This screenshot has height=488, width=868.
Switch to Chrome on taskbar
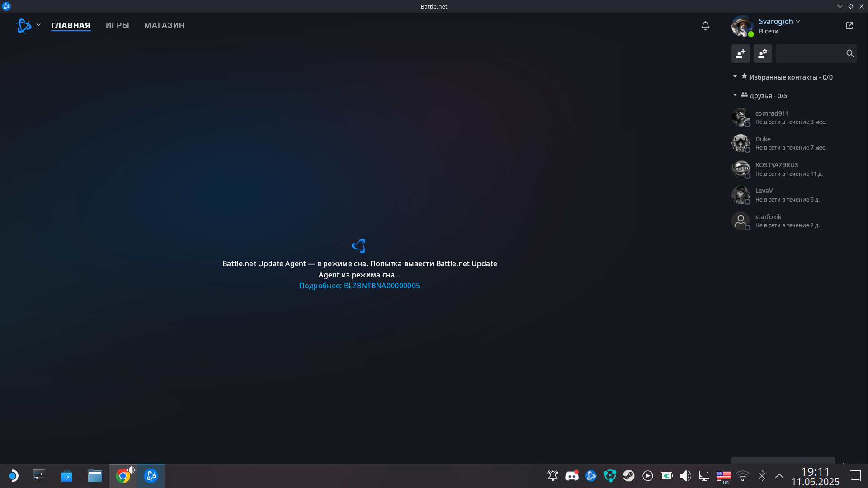123,476
